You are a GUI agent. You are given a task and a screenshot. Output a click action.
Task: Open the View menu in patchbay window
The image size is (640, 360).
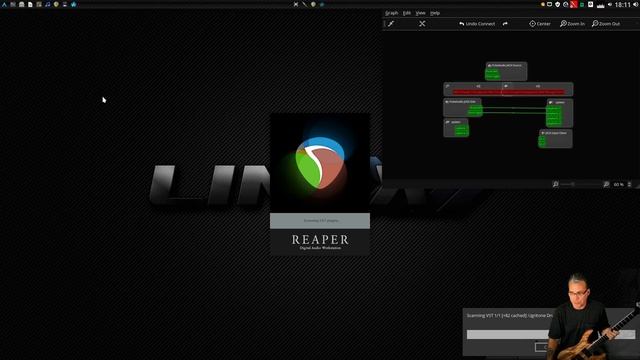point(420,13)
